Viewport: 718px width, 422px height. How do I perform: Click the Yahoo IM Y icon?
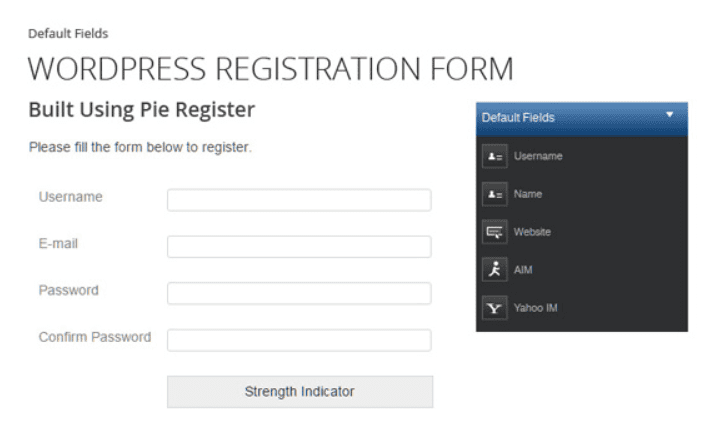[x=495, y=308]
